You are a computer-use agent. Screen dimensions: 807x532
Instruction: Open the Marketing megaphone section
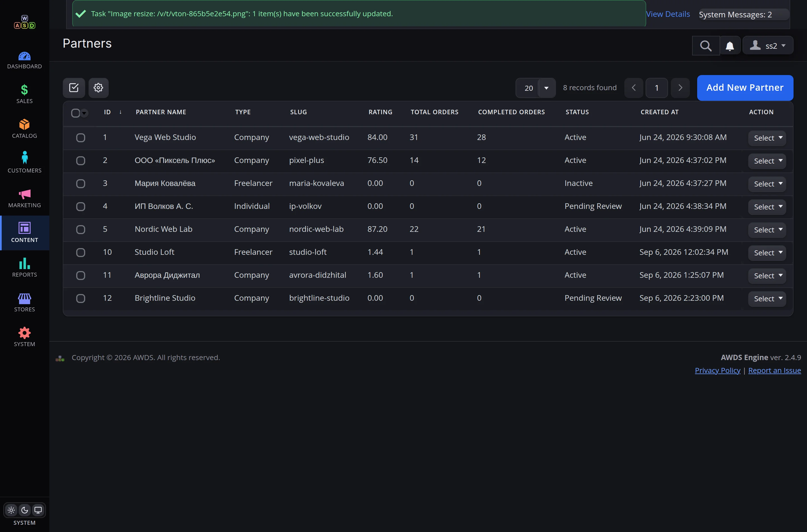click(24, 199)
